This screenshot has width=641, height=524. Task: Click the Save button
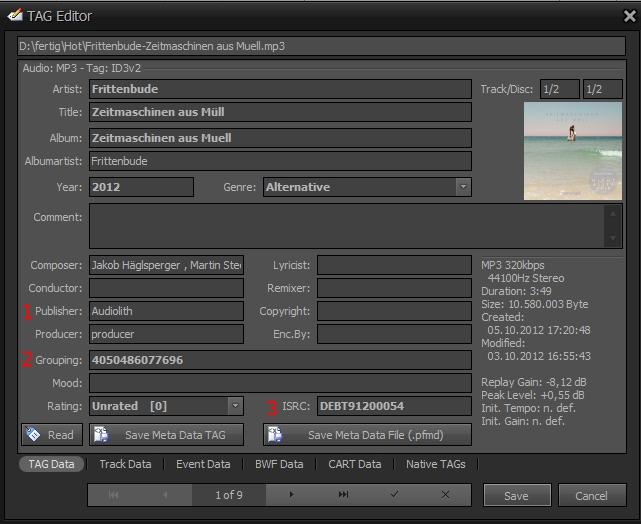(x=517, y=495)
